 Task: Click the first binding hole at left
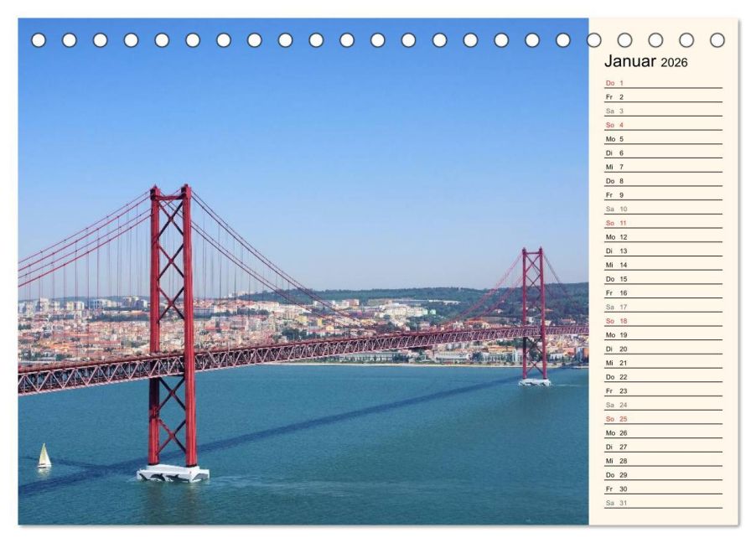[x=39, y=40]
